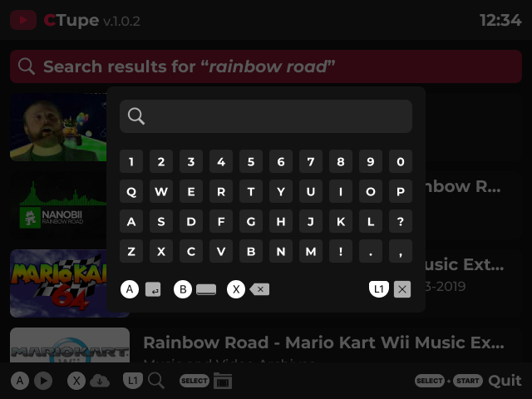Image resolution: width=532 pixels, height=399 pixels.
Task: Tap the question mark key
Action: [401, 221]
